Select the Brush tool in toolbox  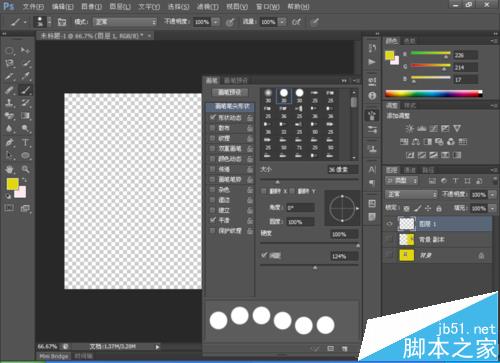[25, 90]
